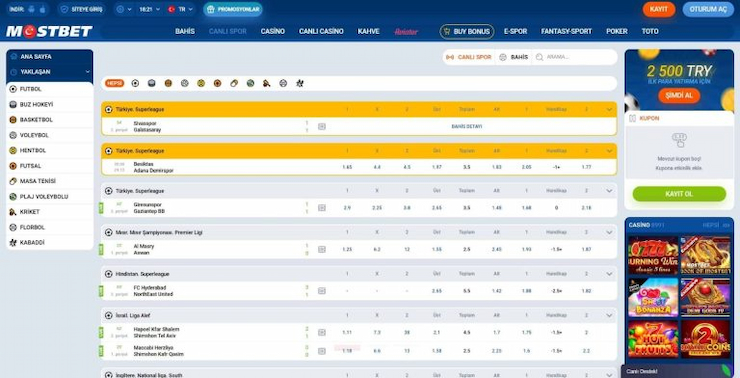Open the time zone 18:21 dropdown

(150, 9)
